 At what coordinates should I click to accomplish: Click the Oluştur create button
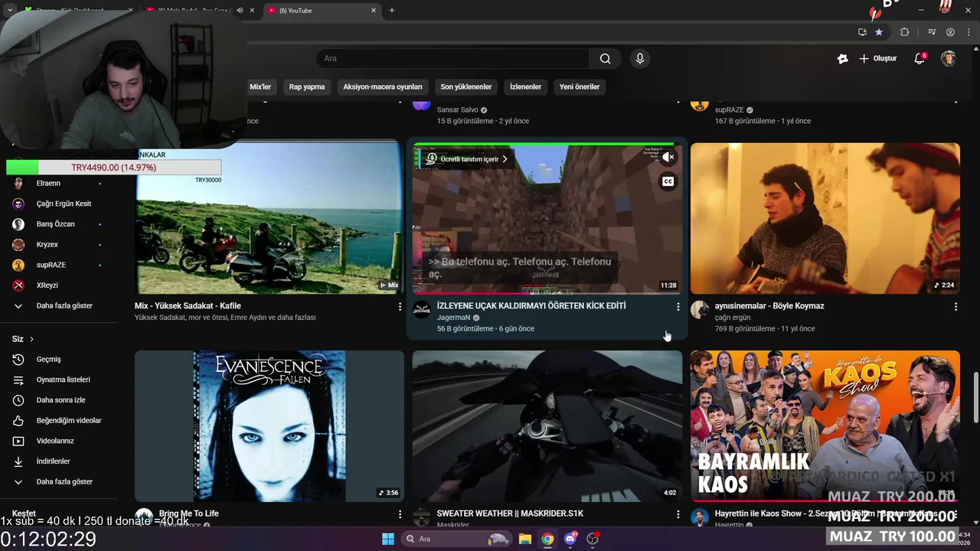coord(878,58)
